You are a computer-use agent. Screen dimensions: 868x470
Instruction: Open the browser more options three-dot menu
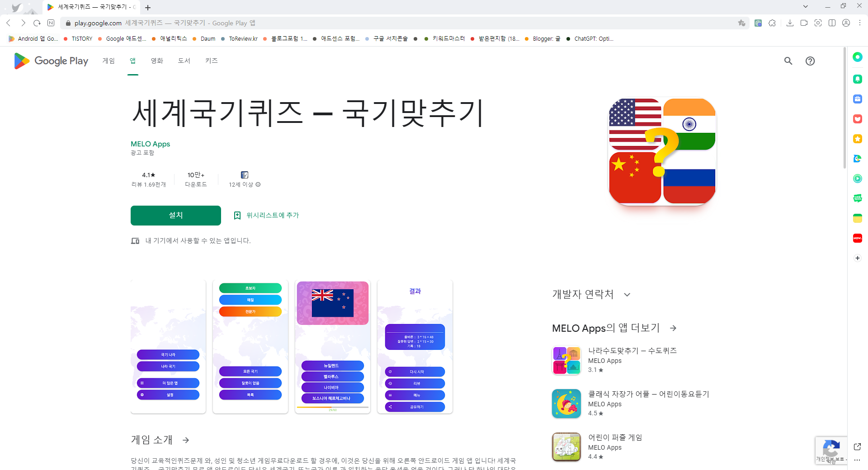point(860,23)
